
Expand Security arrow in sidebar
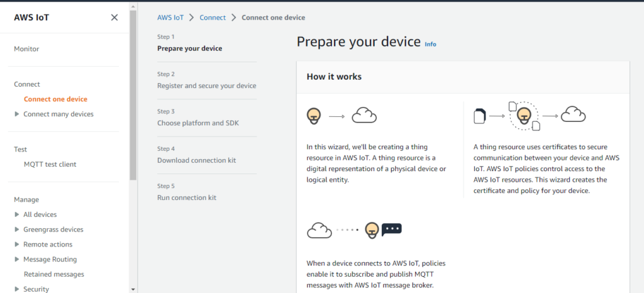tap(17, 289)
